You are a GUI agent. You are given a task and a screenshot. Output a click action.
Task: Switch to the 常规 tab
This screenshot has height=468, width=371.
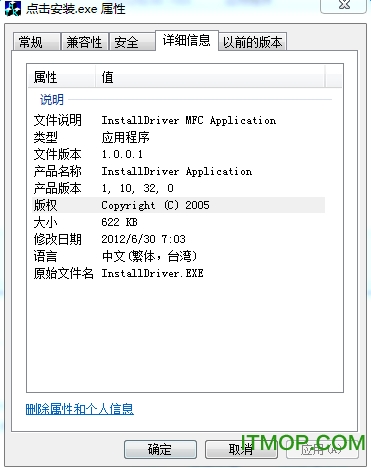pyautogui.click(x=37, y=42)
